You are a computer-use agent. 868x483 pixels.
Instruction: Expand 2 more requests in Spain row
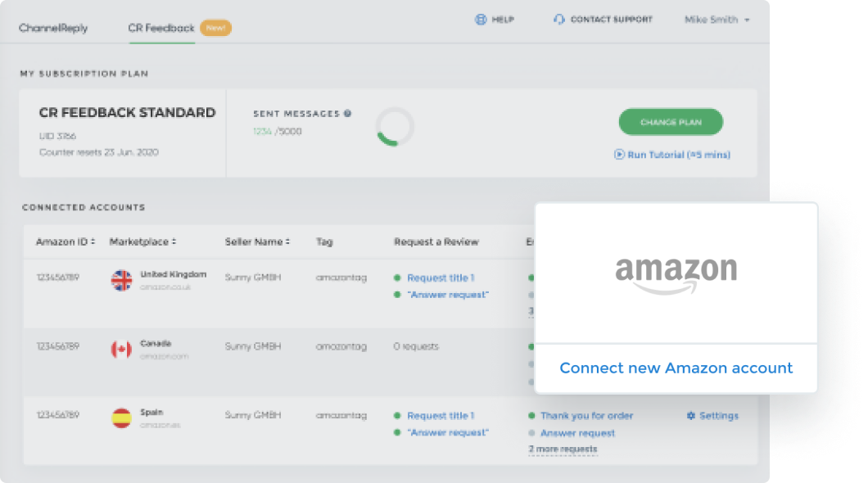pos(563,449)
